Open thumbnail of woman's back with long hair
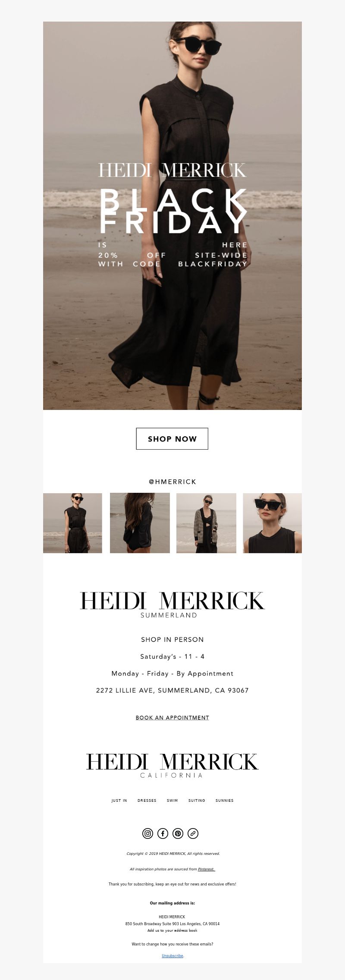This screenshot has height=980, width=345. (x=140, y=523)
